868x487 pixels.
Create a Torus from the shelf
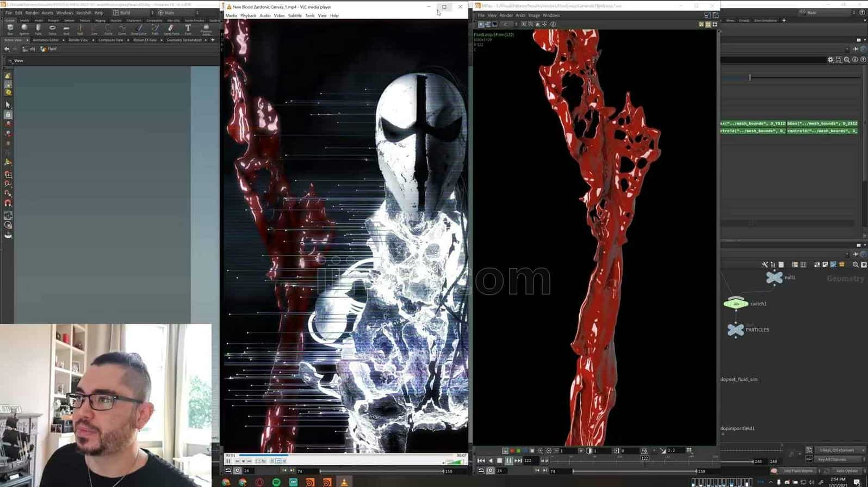pyautogui.click(x=52, y=29)
